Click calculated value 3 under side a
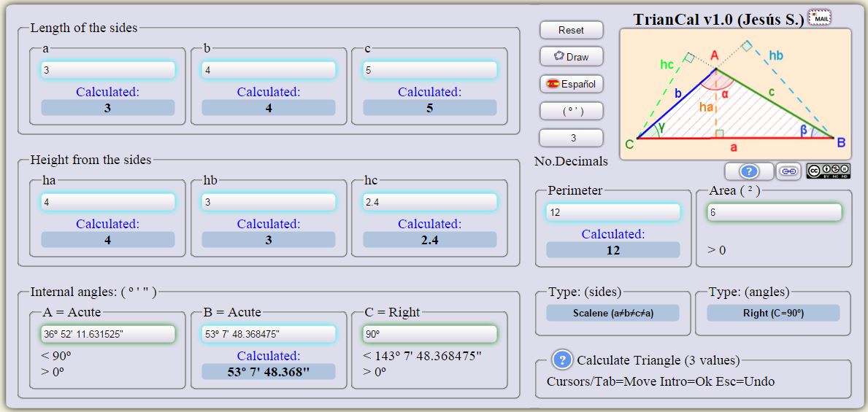Screen dimensions: 868x412 click(108, 108)
